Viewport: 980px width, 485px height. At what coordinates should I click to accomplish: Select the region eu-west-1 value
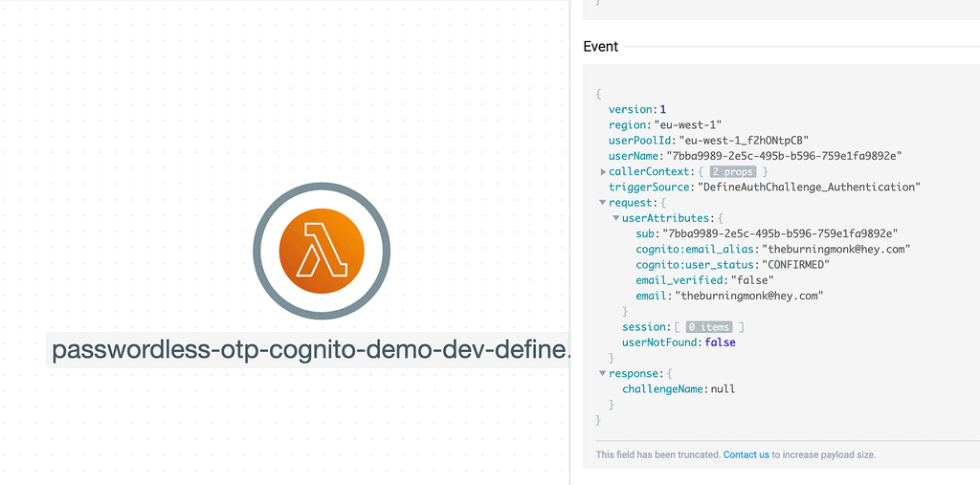point(688,125)
